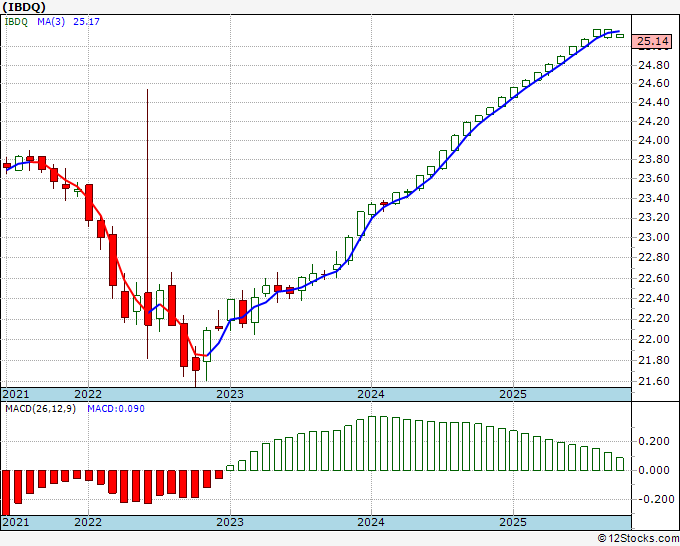The height and width of the screenshot is (546, 680).
Task: Click the MACD(26,12,9) indicator label
Action: pyautogui.click(x=40, y=409)
